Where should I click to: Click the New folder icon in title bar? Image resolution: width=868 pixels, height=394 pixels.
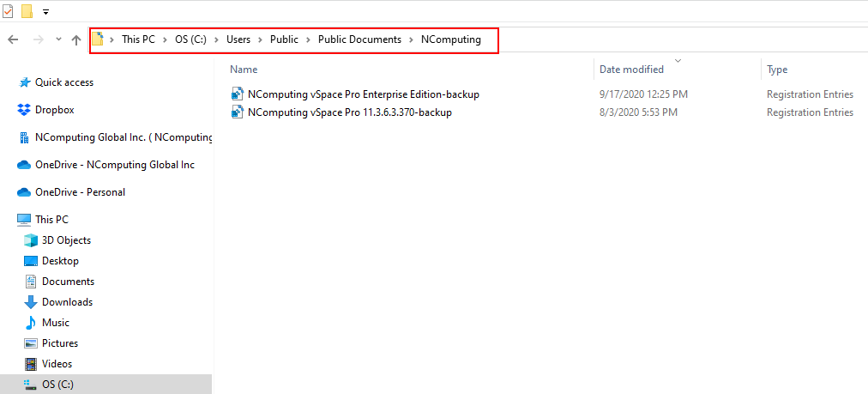click(x=27, y=10)
